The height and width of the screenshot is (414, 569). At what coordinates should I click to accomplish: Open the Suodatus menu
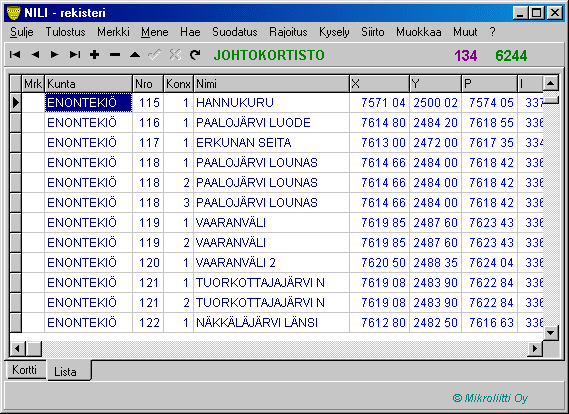pos(234,32)
